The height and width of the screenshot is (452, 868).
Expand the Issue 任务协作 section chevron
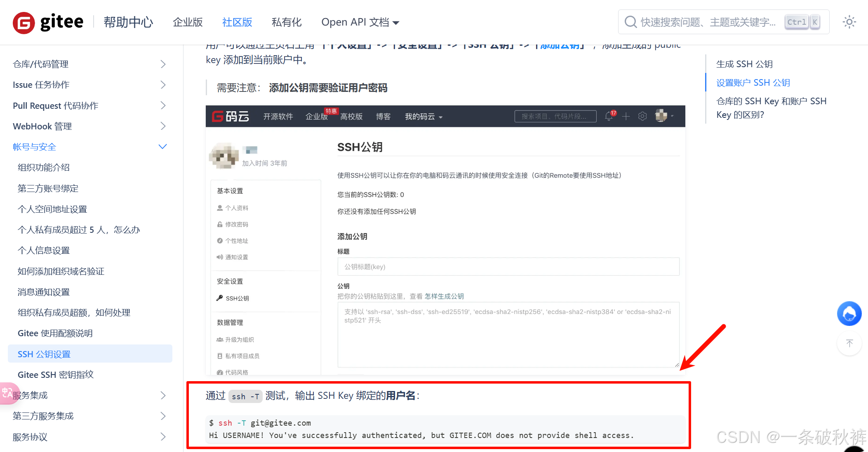point(163,84)
